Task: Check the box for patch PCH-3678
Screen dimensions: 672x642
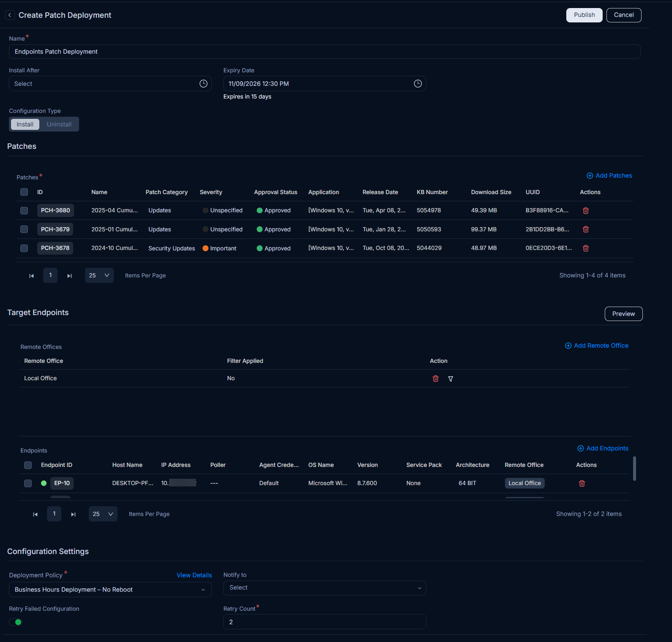Action: click(x=24, y=248)
